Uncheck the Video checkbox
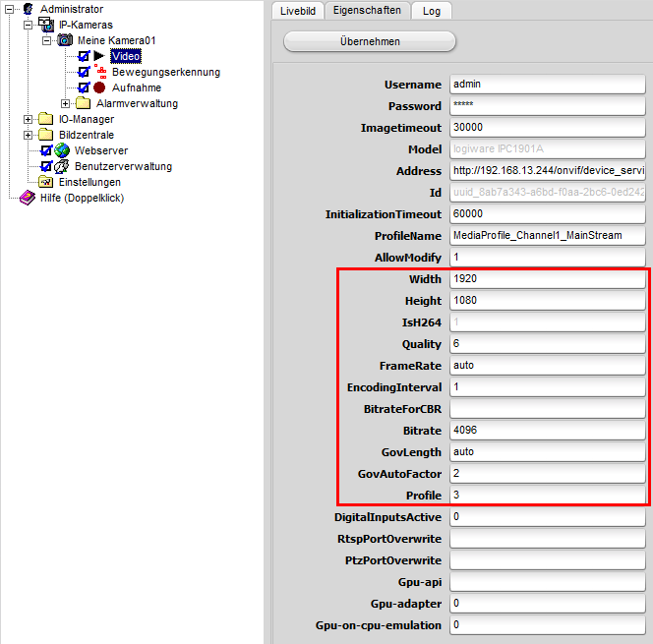 pyautogui.click(x=84, y=56)
